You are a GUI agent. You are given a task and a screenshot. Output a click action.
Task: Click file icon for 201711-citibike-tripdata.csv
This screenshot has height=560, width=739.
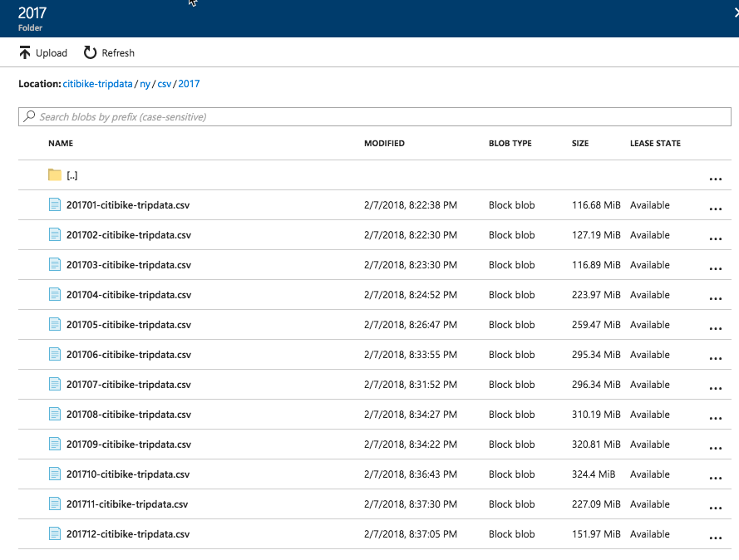click(x=55, y=504)
